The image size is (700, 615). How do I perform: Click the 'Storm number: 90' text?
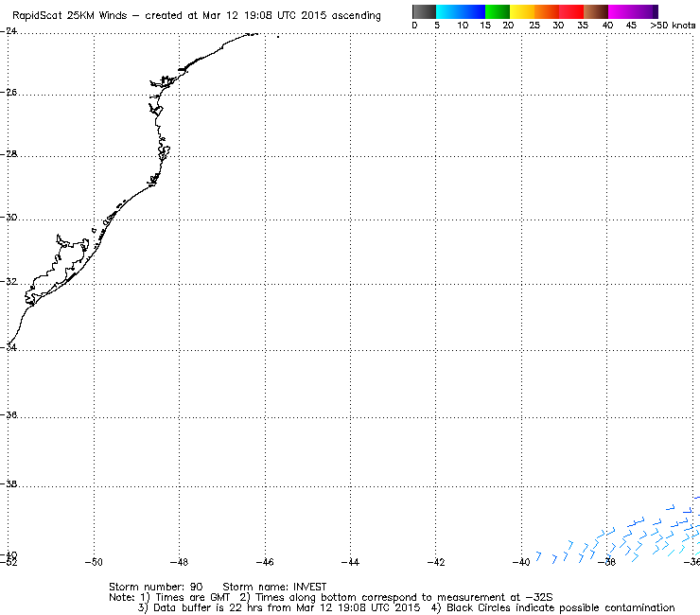coord(156,587)
